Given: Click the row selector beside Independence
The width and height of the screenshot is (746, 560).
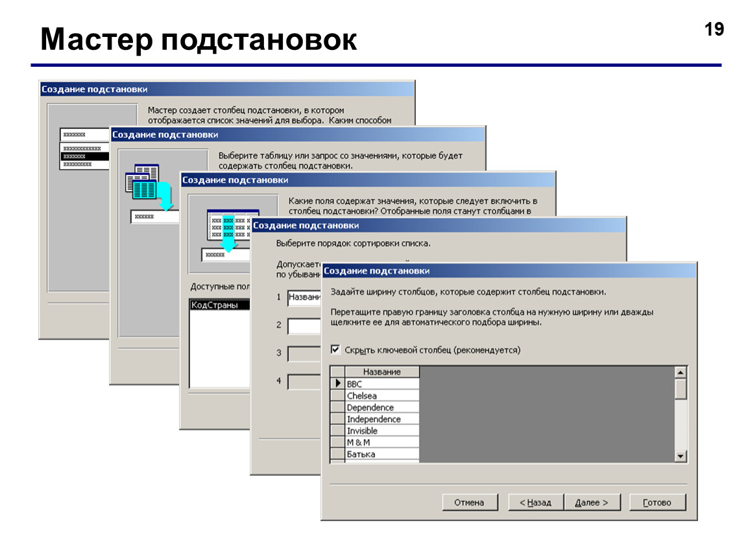Looking at the screenshot, I should 338,419.
